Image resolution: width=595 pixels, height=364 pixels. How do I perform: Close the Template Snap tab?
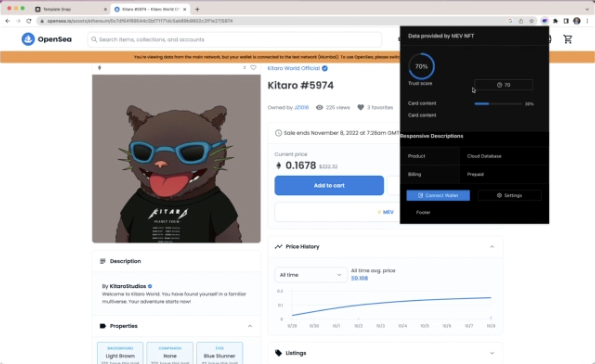point(105,9)
